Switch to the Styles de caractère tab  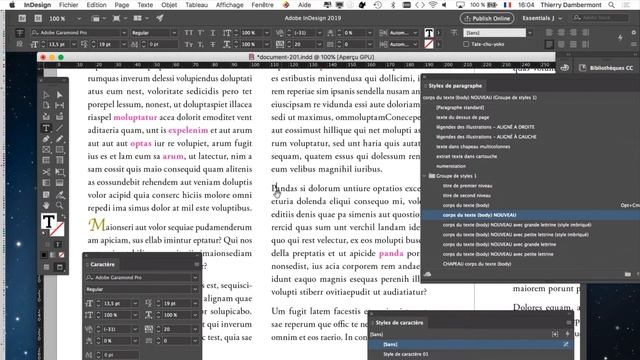coord(399,322)
